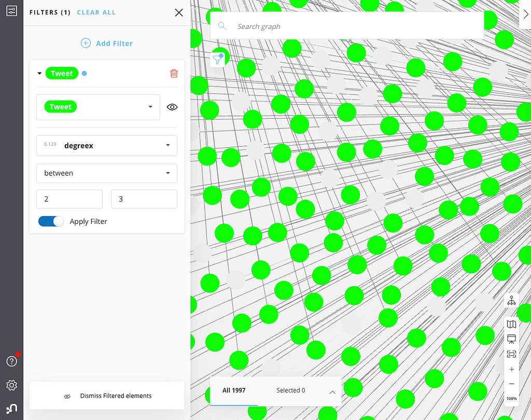Viewport: 531px width, 420px height.
Task: Click Clear All filters link
Action: [96, 12]
